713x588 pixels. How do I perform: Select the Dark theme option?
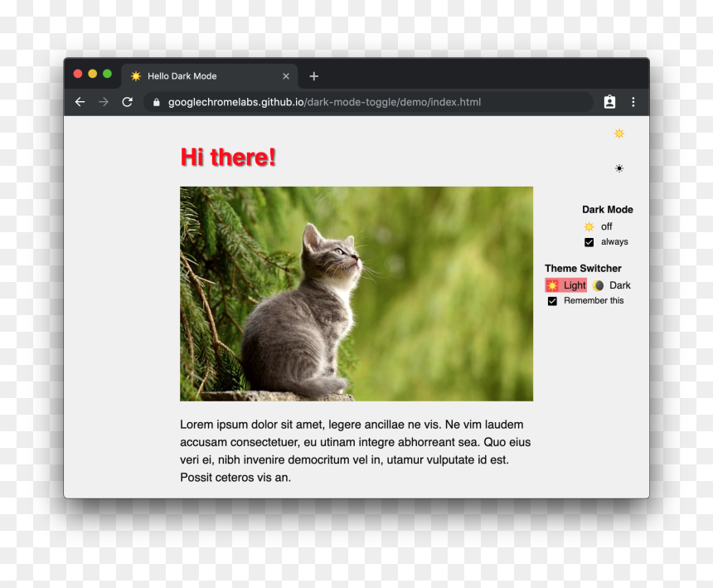pos(612,285)
